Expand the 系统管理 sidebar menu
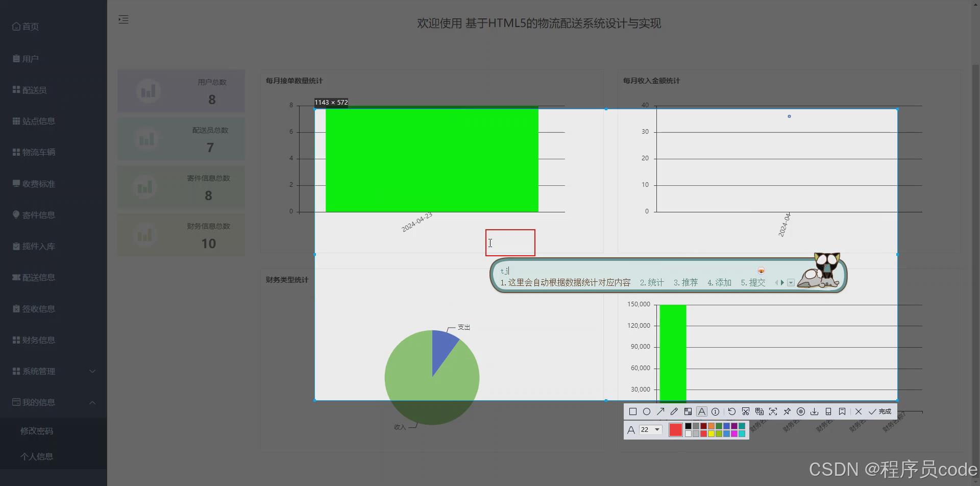Image resolution: width=980 pixels, height=486 pixels. click(38, 371)
